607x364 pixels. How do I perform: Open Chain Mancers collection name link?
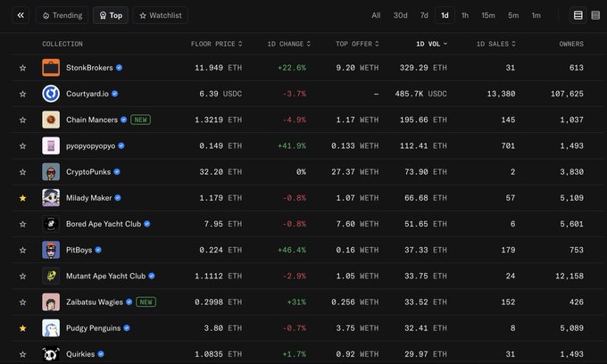click(x=92, y=120)
